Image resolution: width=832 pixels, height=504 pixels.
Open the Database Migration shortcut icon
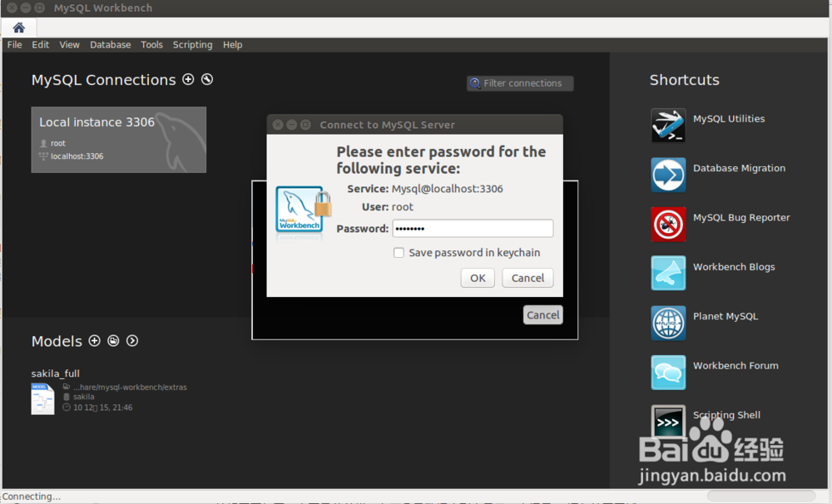click(x=668, y=175)
